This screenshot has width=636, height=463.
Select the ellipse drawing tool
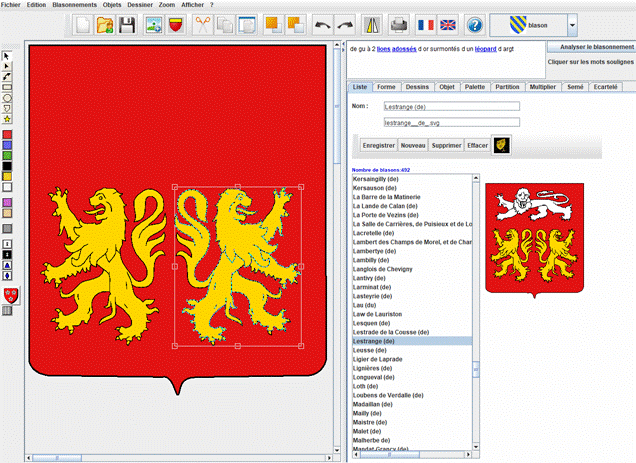[x=8, y=97]
